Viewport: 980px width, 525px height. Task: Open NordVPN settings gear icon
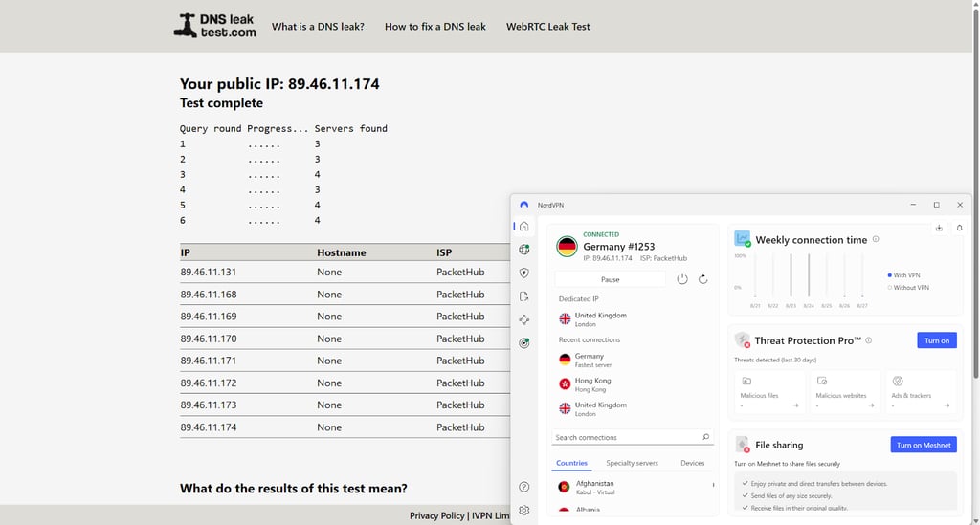[523, 510]
